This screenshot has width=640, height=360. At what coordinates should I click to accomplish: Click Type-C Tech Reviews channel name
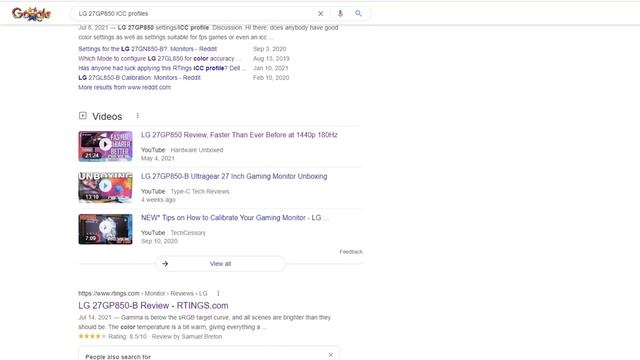(x=200, y=191)
